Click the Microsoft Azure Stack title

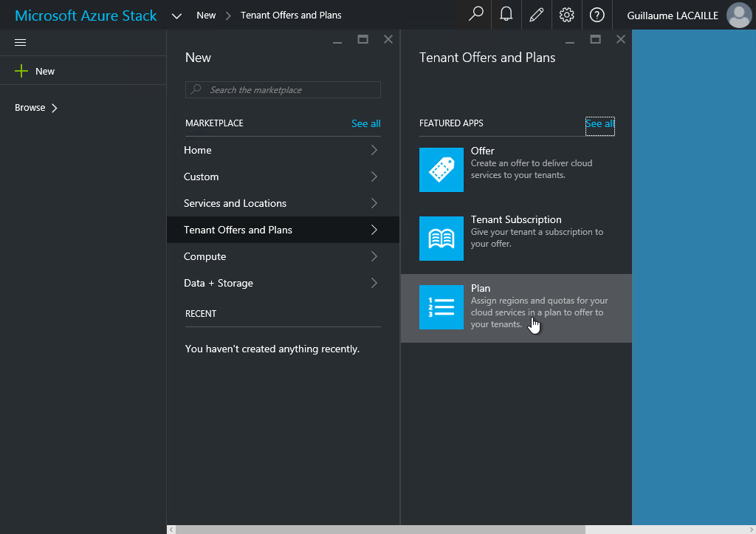tap(86, 16)
